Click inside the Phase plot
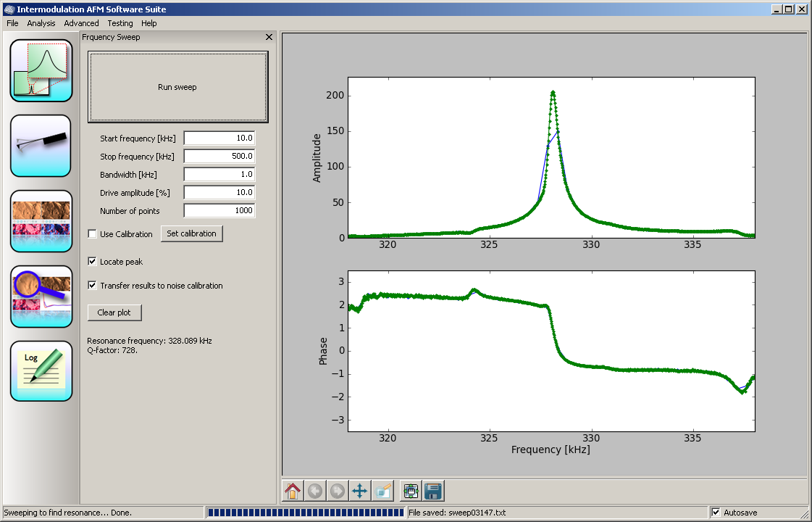The image size is (812, 522). 551,351
